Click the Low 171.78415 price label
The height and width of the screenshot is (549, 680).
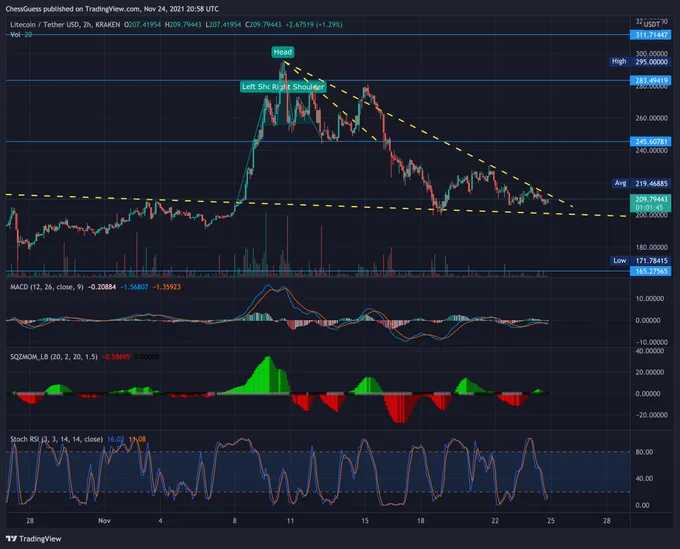coord(641,261)
